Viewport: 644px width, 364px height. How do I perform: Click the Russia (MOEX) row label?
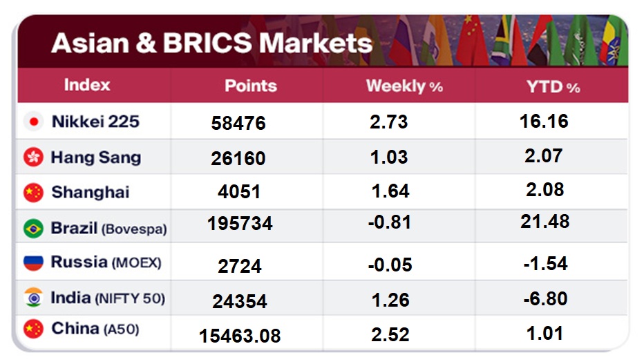(106, 263)
